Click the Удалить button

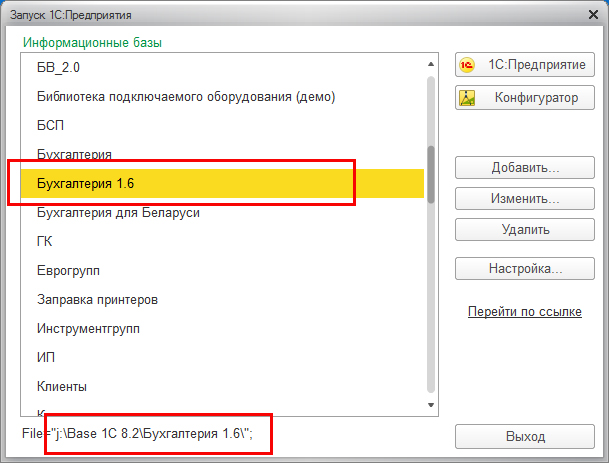[525, 229]
